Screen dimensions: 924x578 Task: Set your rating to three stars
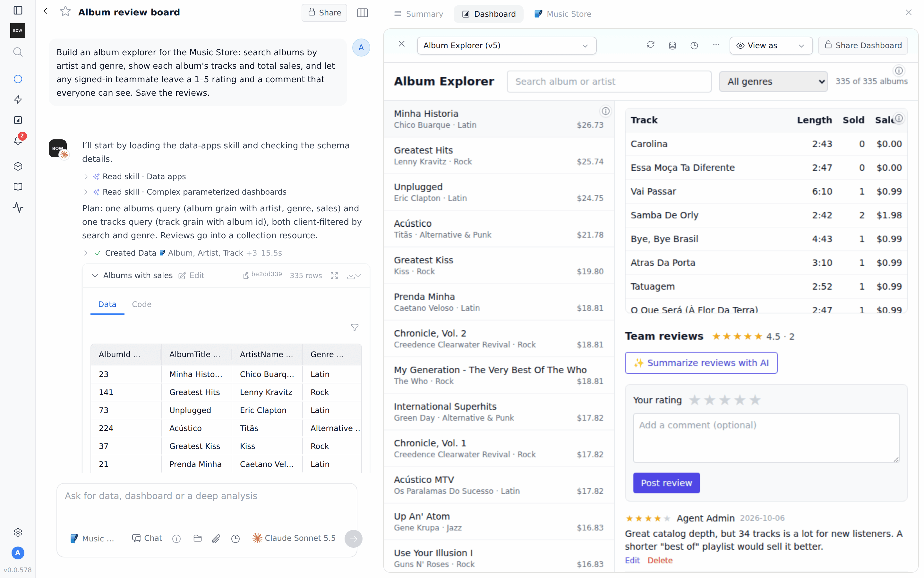725,400
